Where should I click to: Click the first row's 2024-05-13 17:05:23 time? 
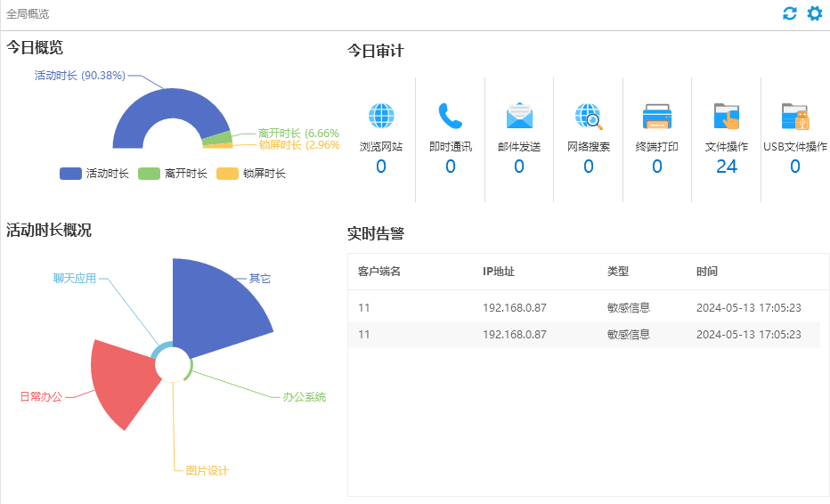coord(748,307)
